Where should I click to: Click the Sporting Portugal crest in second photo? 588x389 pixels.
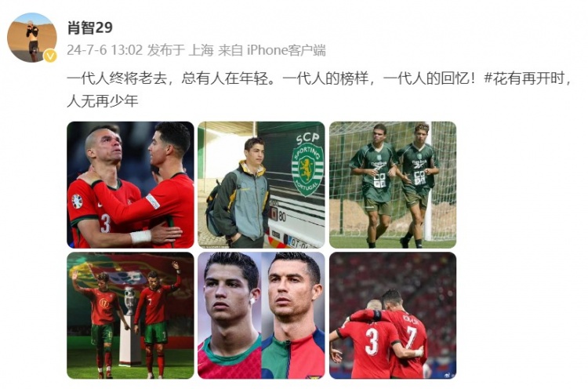click(x=307, y=169)
